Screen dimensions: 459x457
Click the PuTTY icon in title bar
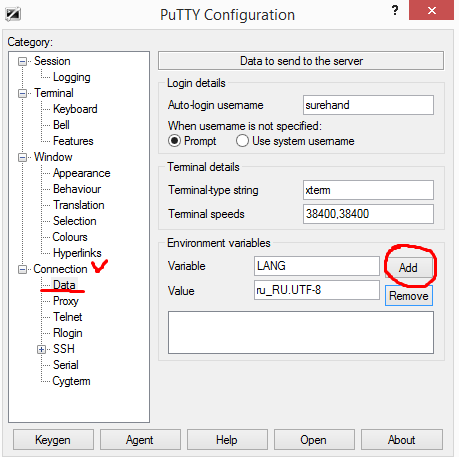[x=13, y=14]
